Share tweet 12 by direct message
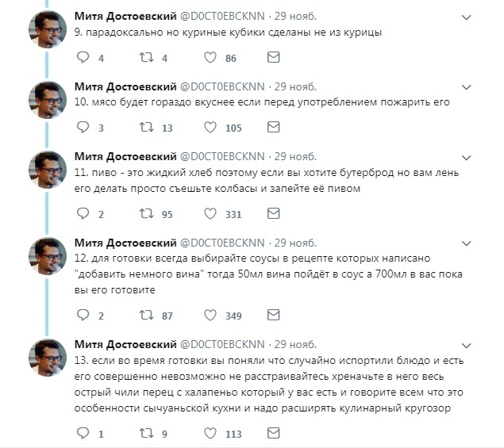The height and width of the screenshot is (448, 504). coord(273,316)
